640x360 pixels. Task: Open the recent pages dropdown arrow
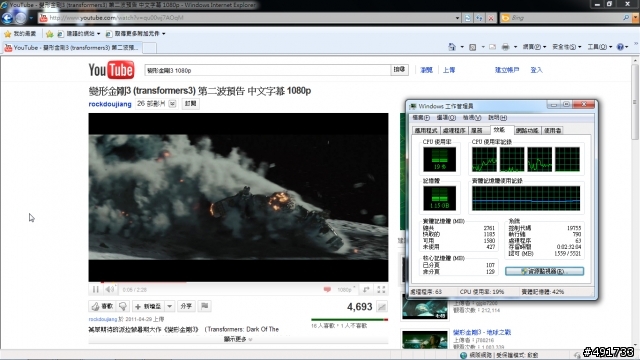(x=31, y=18)
